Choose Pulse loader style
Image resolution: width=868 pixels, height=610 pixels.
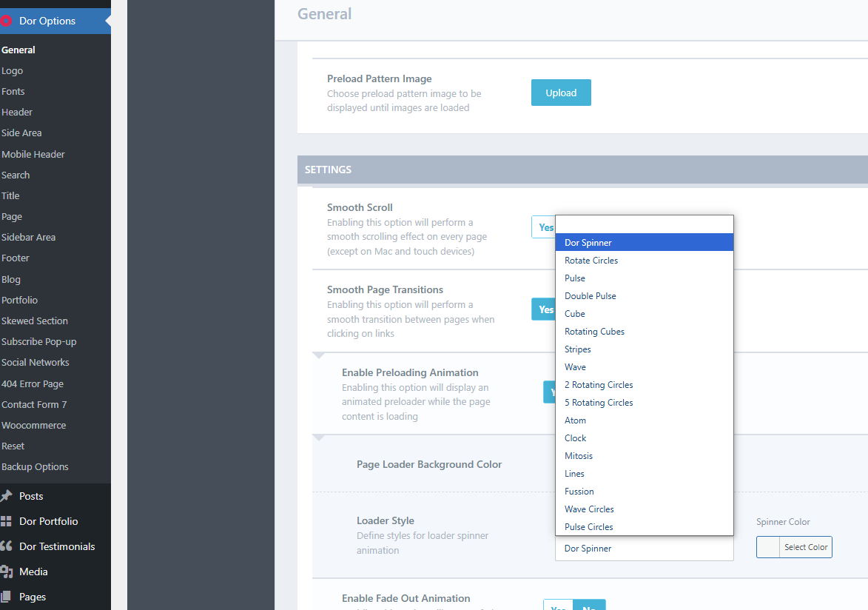[x=645, y=278]
